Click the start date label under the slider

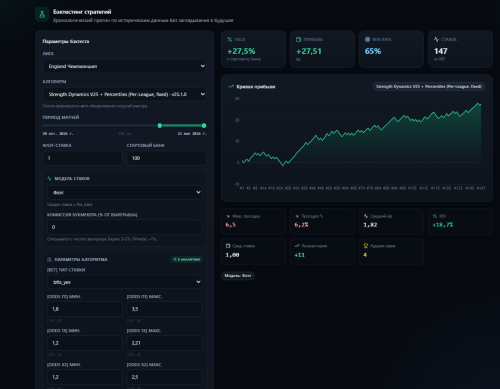coord(58,134)
